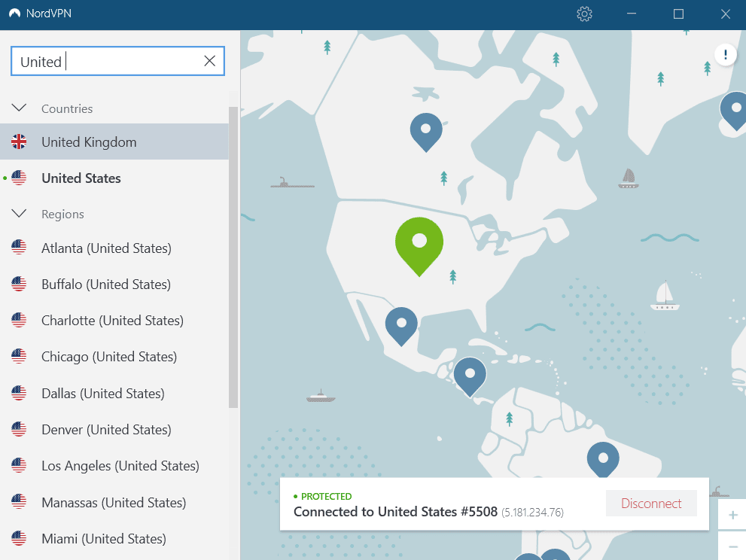Screen dimensions: 746x560
Task: Click the flag icon beside Dallas
Action: (x=19, y=393)
